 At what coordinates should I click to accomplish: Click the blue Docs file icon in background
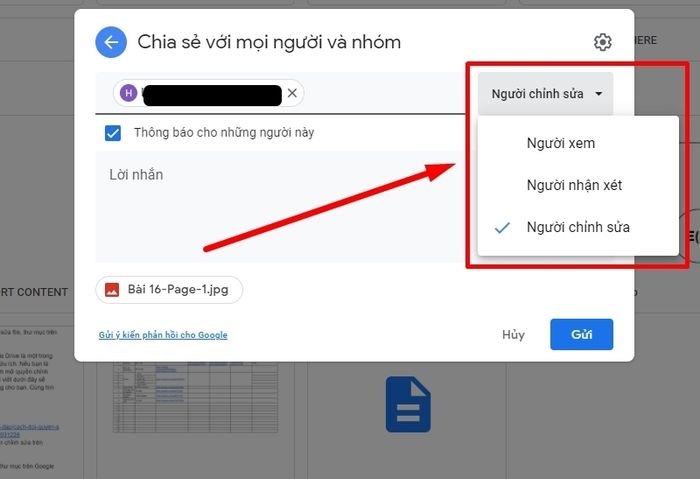click(408, 404)
